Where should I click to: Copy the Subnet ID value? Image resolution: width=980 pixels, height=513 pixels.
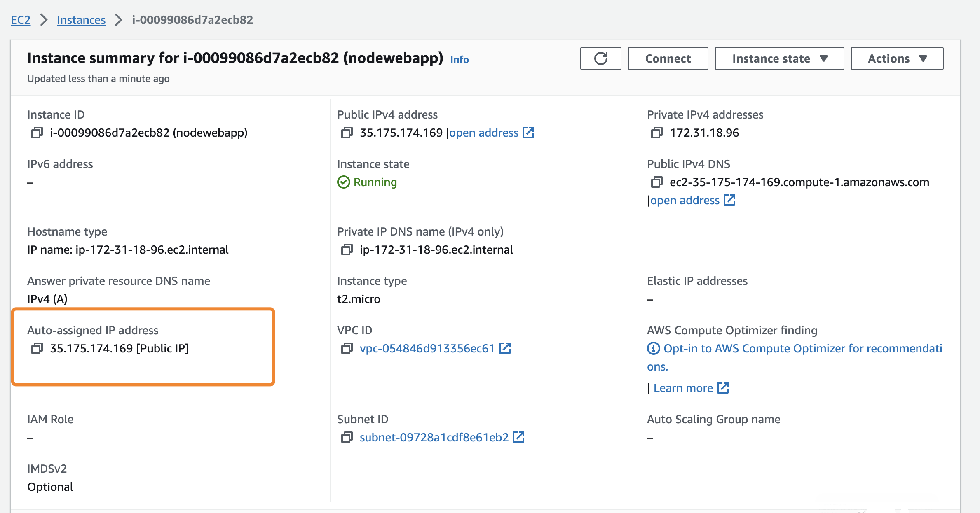point(347,438)
